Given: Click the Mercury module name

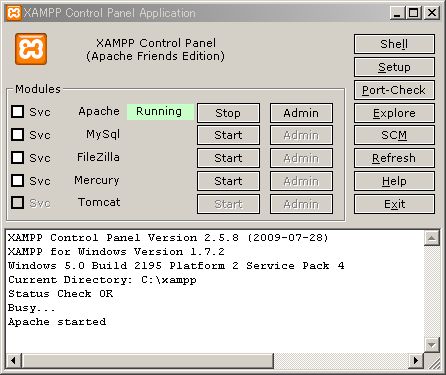Looking at the screenshot, I should point(97,180).
